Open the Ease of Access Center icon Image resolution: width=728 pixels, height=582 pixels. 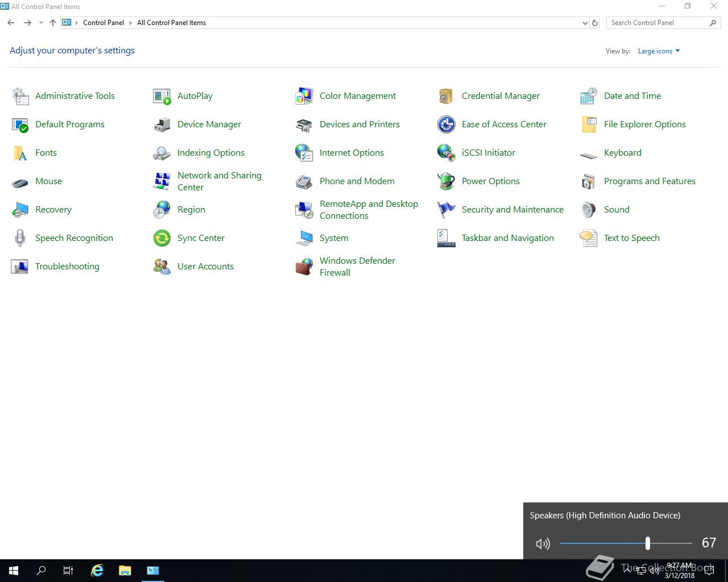pos(446,124)
